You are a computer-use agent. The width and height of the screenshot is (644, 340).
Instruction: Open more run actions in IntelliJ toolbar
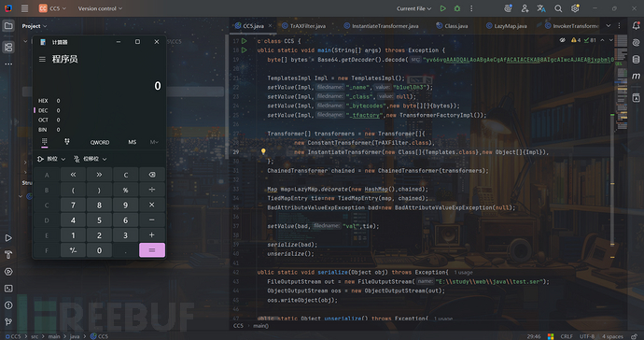pos(471,8)
